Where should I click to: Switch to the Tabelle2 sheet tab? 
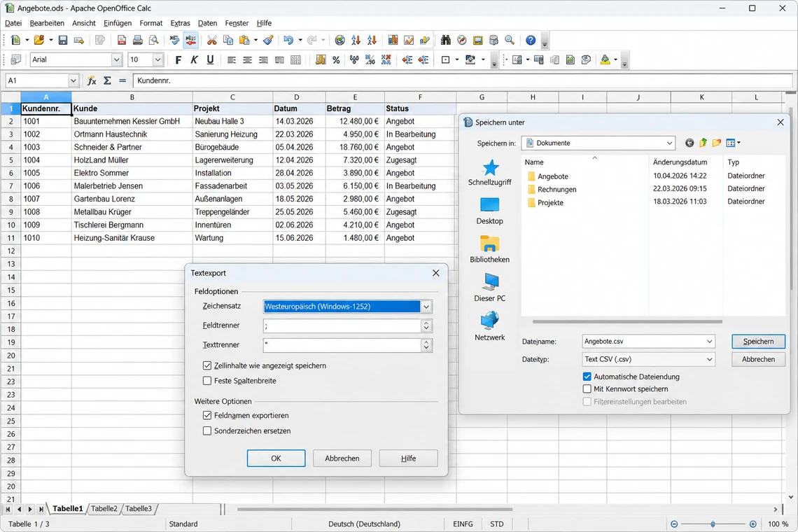coord(104,509)
